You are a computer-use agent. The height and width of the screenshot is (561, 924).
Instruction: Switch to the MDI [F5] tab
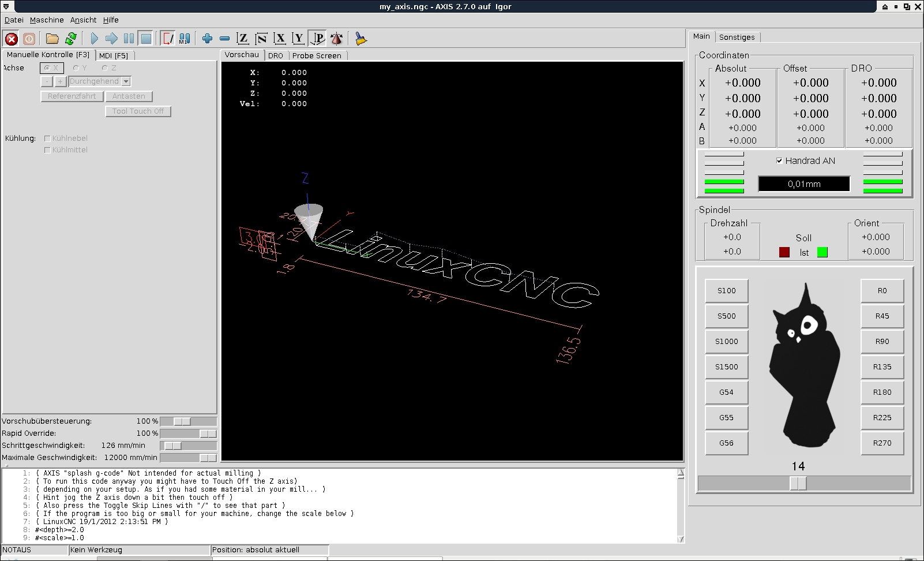pyautogui.click(x=114, y=55)
